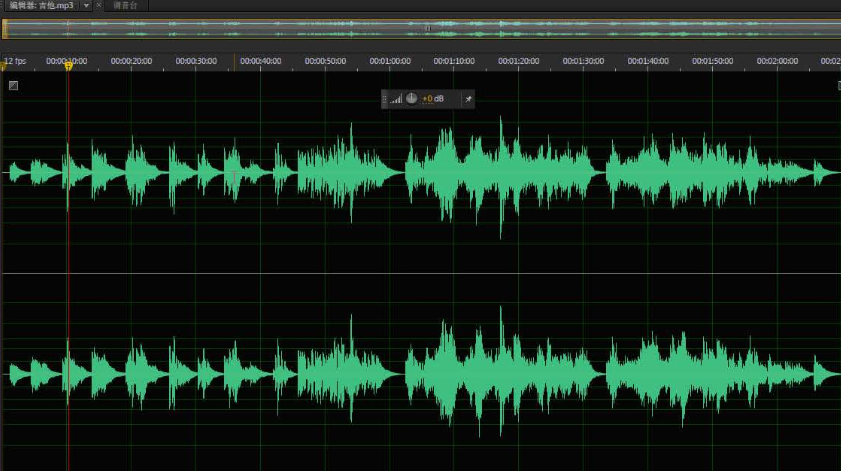Switch to the 调音台 mixer tab

tap(125, 5)
